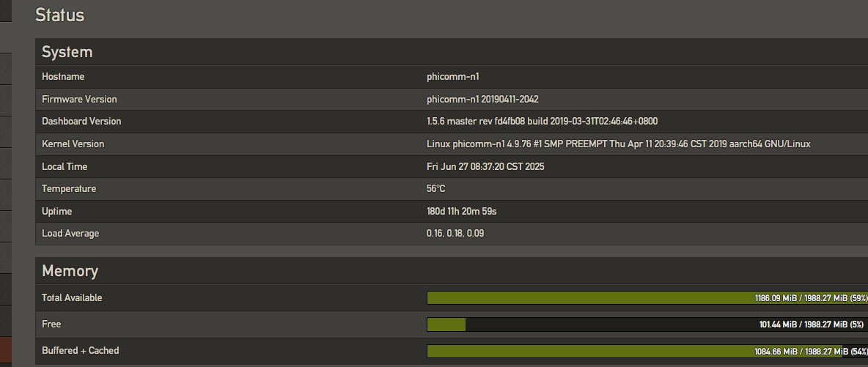Select the Buffered + Cached label
868x367 pixels.
pyautogui.click(x=80, y=350)
